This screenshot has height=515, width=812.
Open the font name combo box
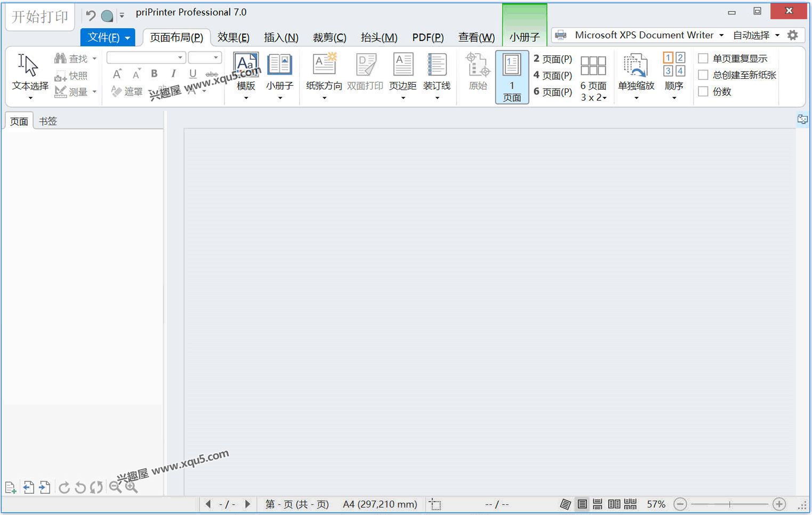(x=146, y=58)
